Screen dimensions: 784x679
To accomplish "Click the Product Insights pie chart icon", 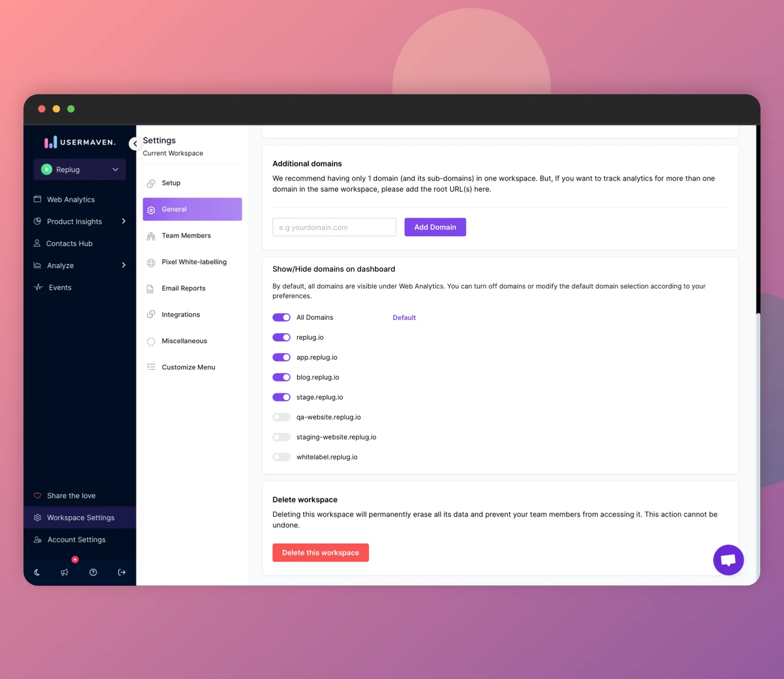I will tap(37, 221).
